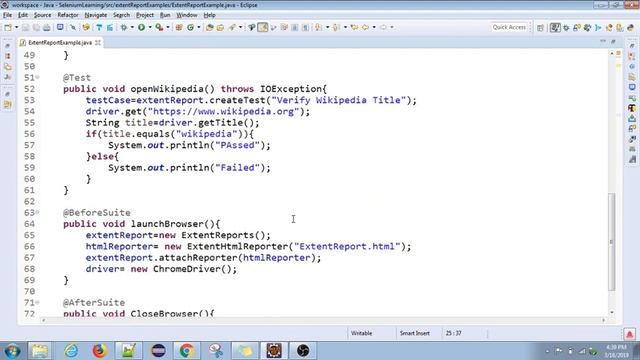Click the Save All toolbar icon
Screen dimensions: 640x360
tap(36, 27)
